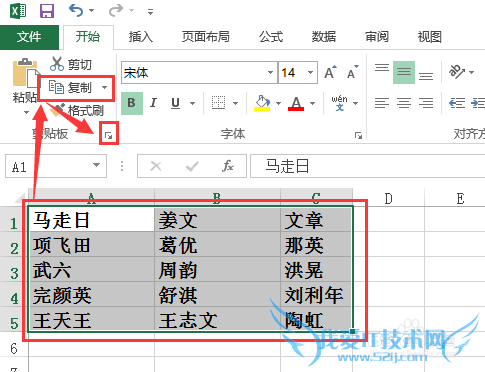Click the redo arrow icon

tap(116, 11)
